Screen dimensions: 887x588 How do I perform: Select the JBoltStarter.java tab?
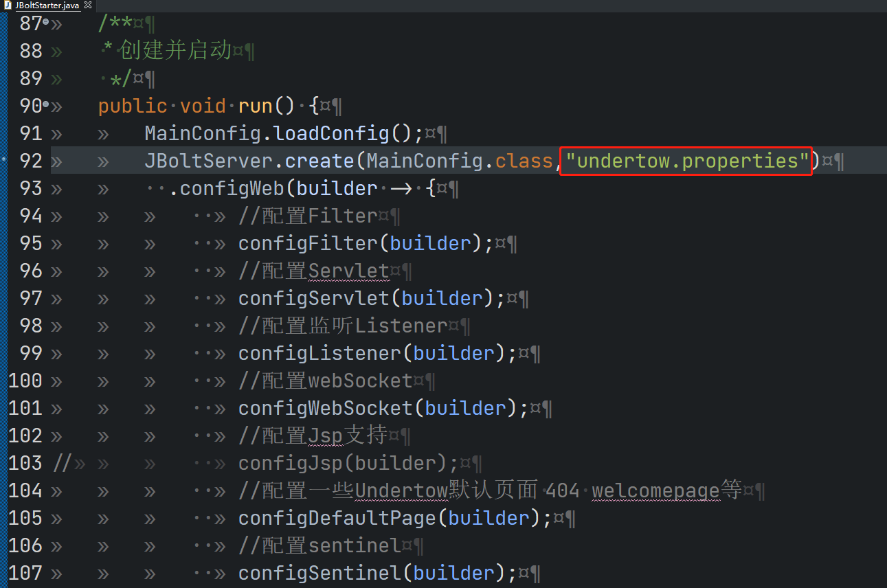(x=47, y=5)
